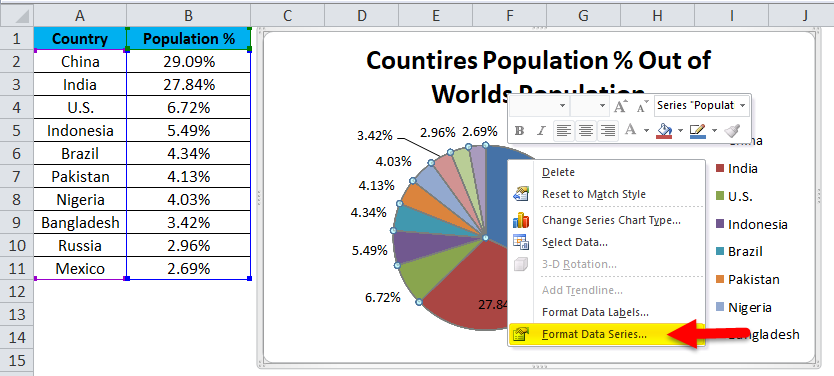Image resolution: width=834 pixels, height=376 pixels.
Task: Click the Shape Fill paint bucket icon
Action: click(x=664, y=130)
